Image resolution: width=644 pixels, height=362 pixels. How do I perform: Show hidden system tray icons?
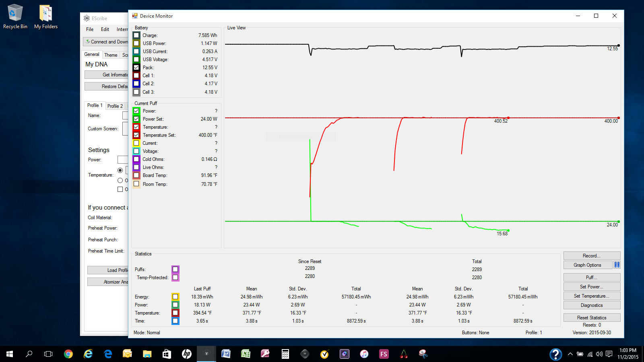[570, 354]
